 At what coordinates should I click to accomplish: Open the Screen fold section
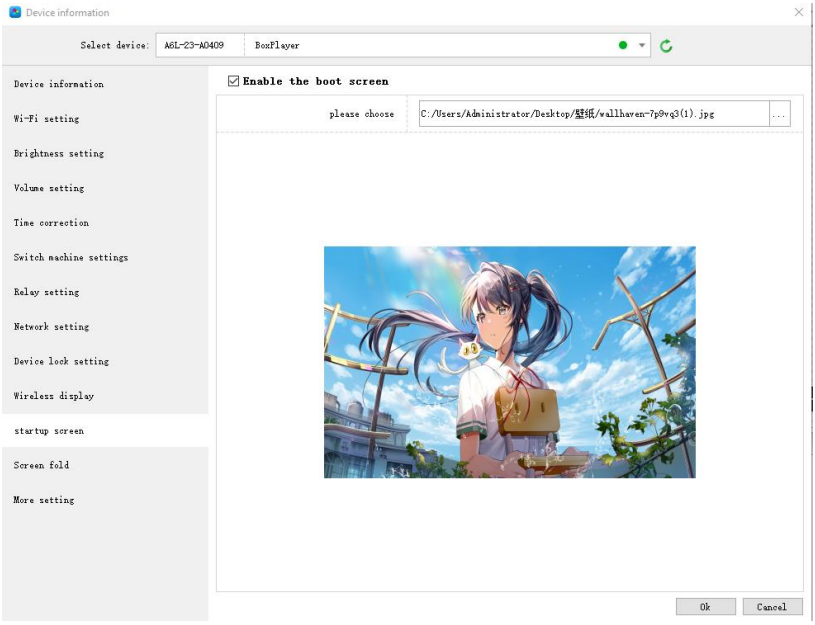click(105, 465)
